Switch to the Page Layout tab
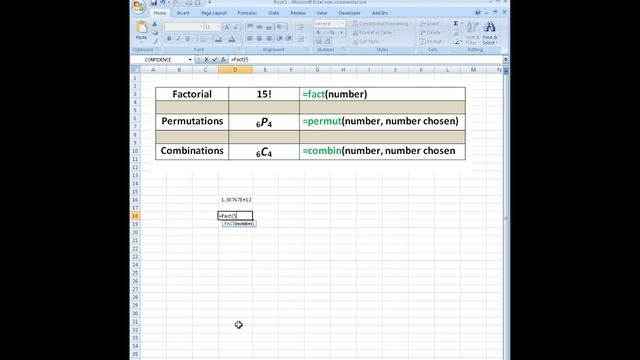The height and width of the screenshot is (360, 640). [213, 13]
